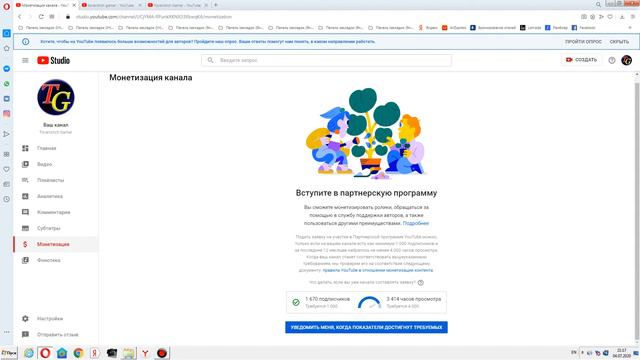Open Аналитика in sidebar

[56, 196]
